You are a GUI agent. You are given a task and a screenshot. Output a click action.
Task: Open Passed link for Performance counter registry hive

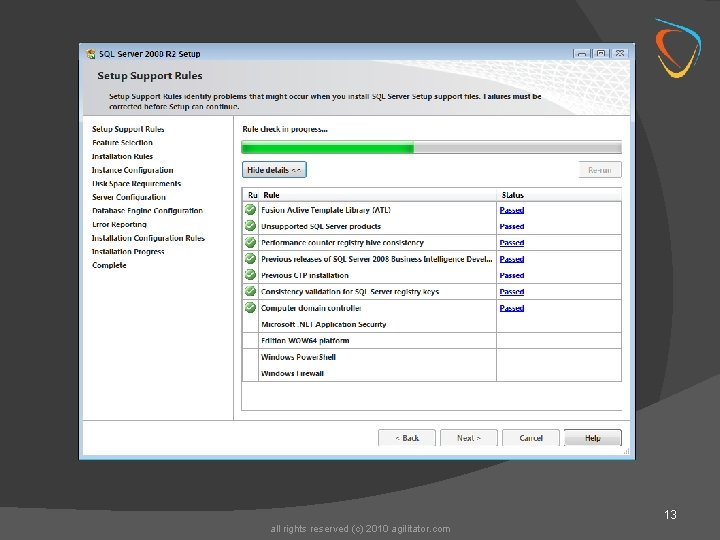512,242
